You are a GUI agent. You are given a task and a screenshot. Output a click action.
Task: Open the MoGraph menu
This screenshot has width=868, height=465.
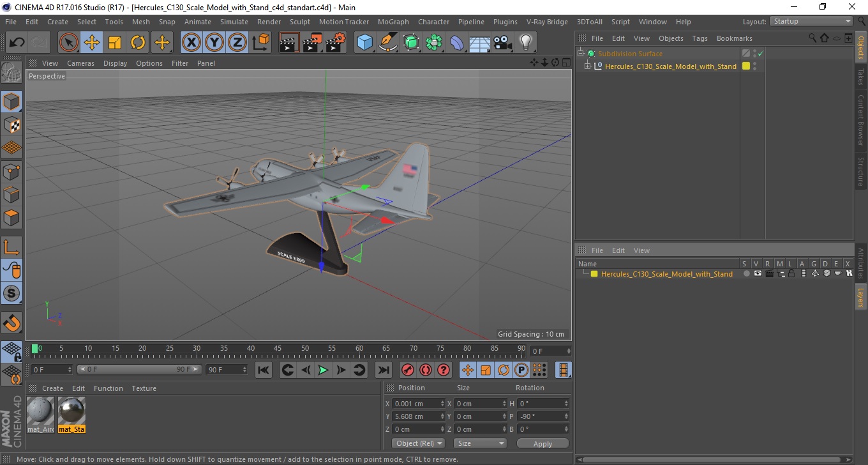pos(393,22)
